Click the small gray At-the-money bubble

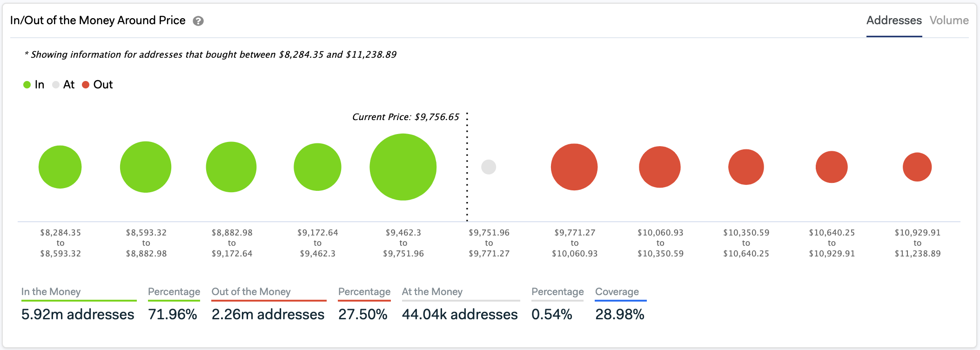pos(489,167)
